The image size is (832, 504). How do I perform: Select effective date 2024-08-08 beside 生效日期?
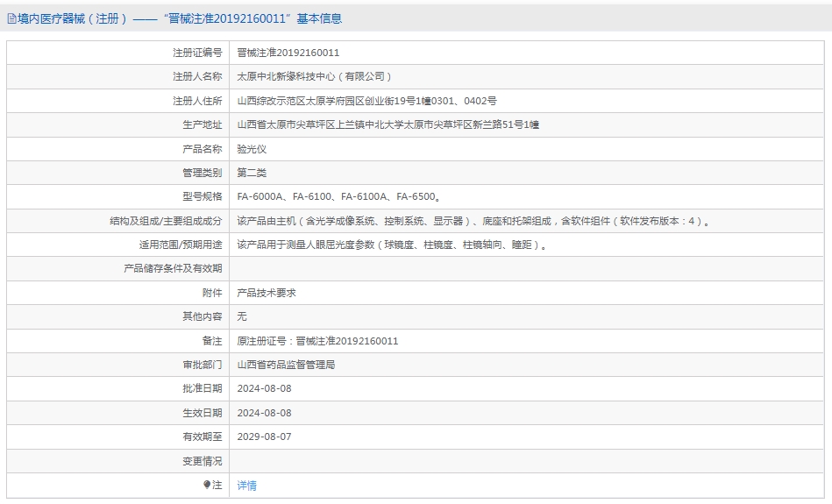click(x=264, y=413)
